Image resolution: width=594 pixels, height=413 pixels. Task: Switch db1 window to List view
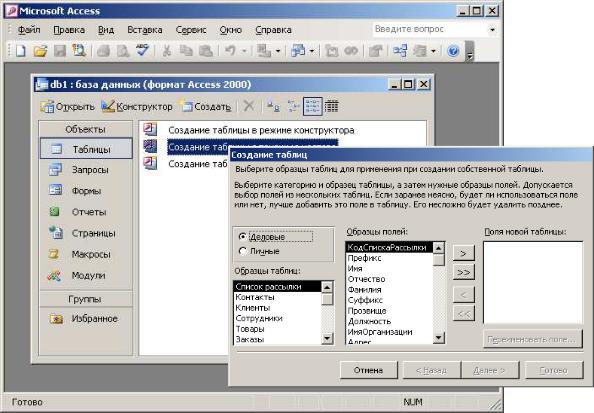coord(313,106)
